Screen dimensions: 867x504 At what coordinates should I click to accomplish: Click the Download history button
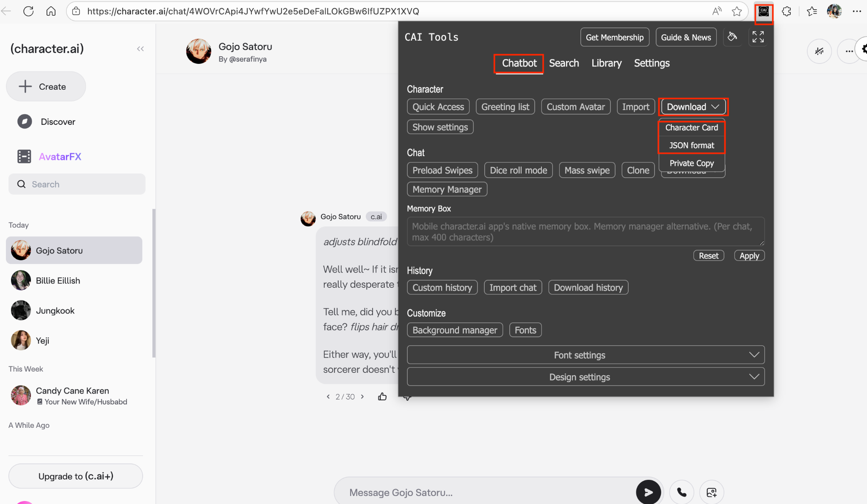[x=588, y=288]
